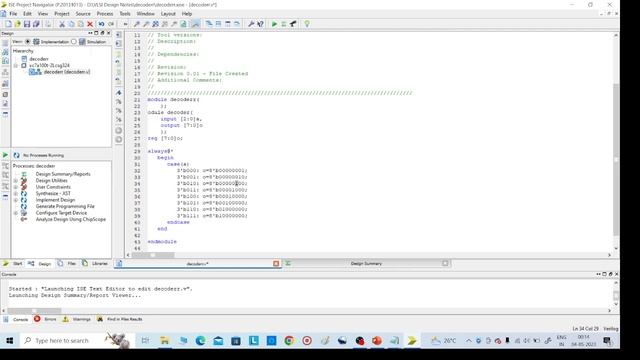Screen dimensions: 640x360
Task: Expand the Design Utilities process node
Action: tap(16, 180)
